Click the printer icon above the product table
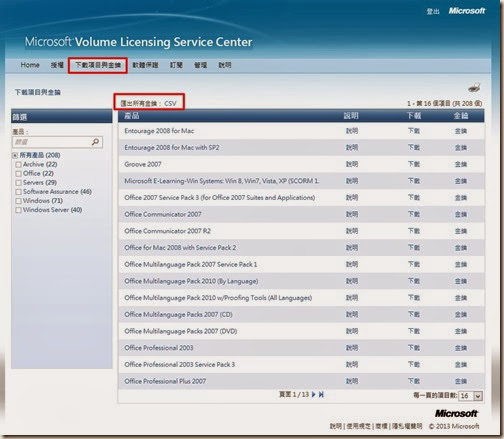The width and height of the screenshot is (504, 439). point(474,88)
